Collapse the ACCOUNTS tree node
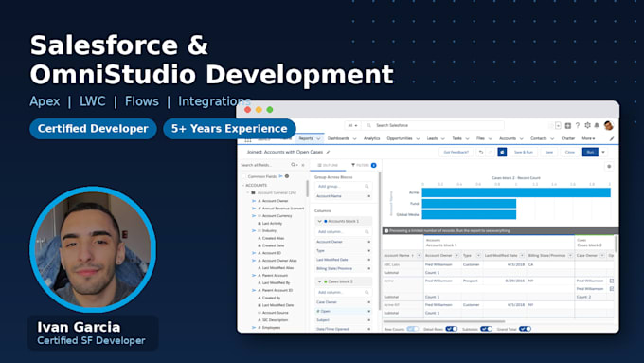Viewport: 644px width, 363px height. [242, 186]
